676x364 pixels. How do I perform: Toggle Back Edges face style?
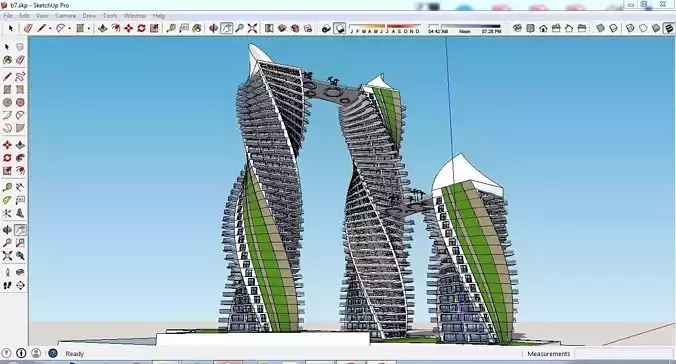pos(613,28)
